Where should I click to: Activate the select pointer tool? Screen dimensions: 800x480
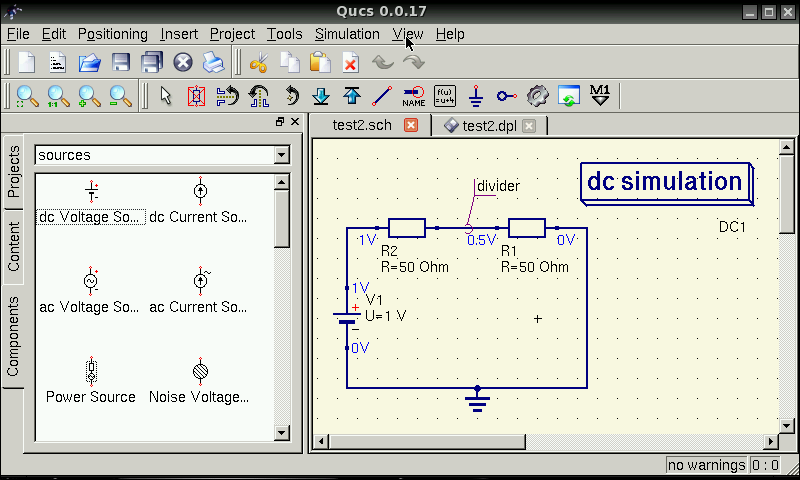(x=166, y=96)
